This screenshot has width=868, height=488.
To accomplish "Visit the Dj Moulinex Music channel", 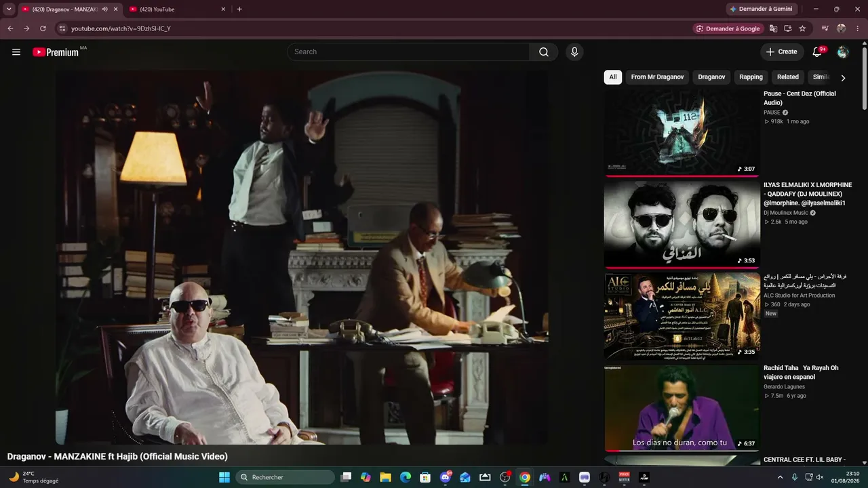I will pyautogui.click(x=786, y=213).
